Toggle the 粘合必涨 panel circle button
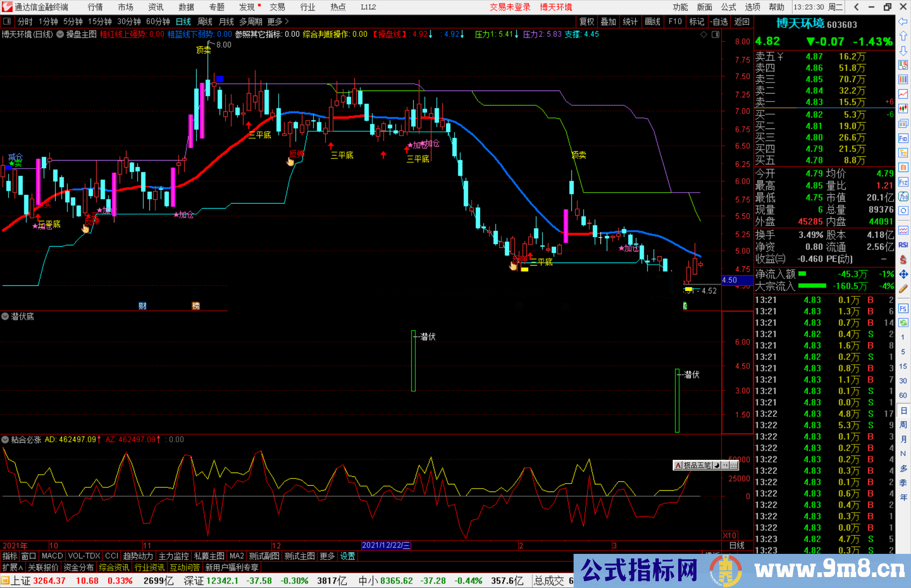Image resolution: width=911 pixels, height=588 pixels. 5,440
